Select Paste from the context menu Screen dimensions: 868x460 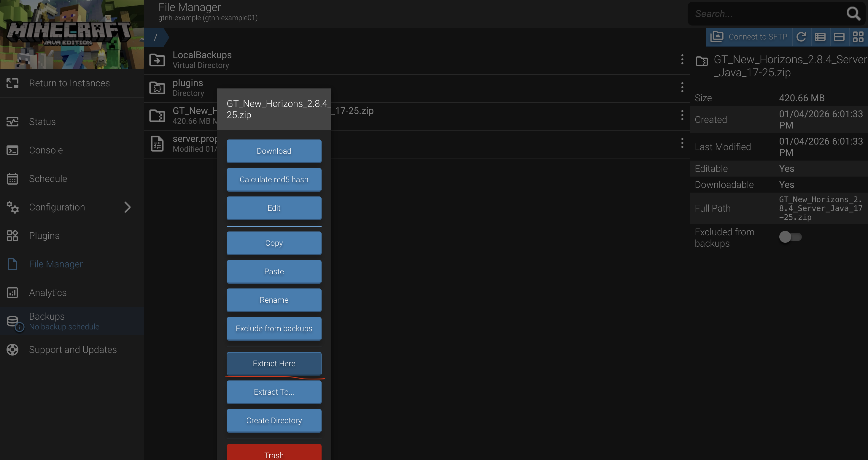point(274,272)
